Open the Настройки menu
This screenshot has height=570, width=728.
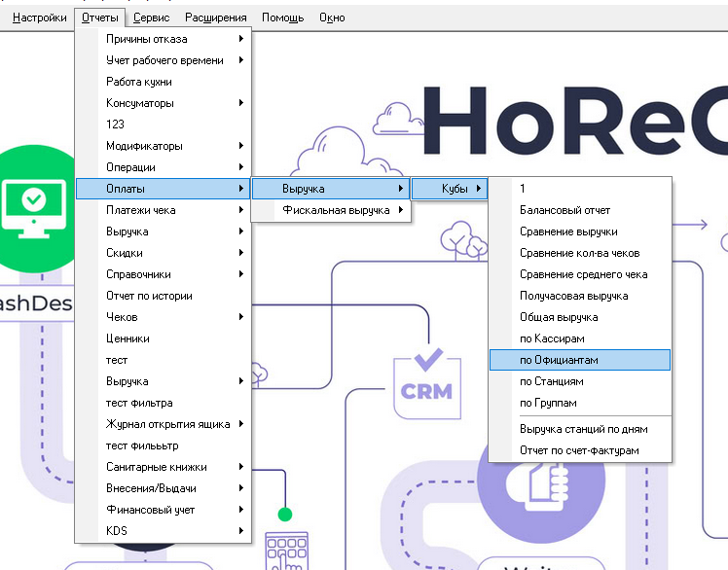point(40,18)
